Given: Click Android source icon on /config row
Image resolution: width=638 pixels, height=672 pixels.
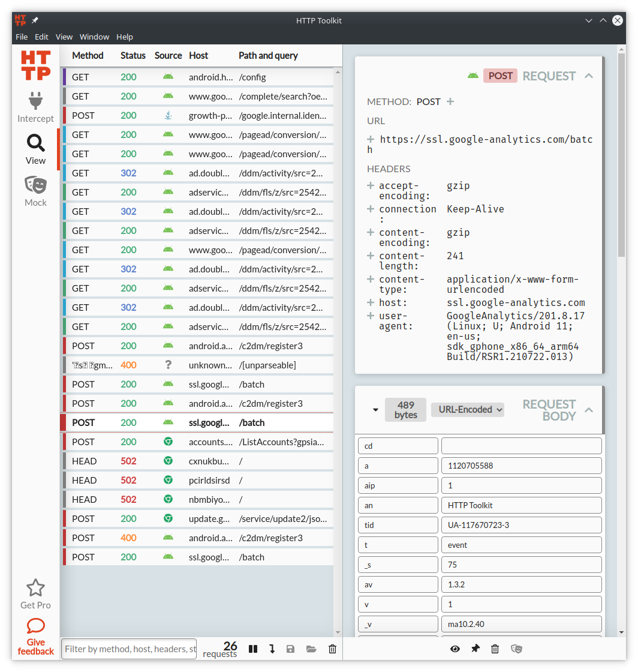Looking at the screenshot, I should [168, 77].
